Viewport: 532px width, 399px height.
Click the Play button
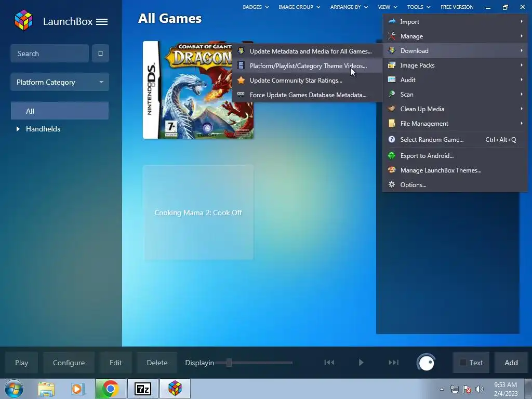click(x=21, y=363)
